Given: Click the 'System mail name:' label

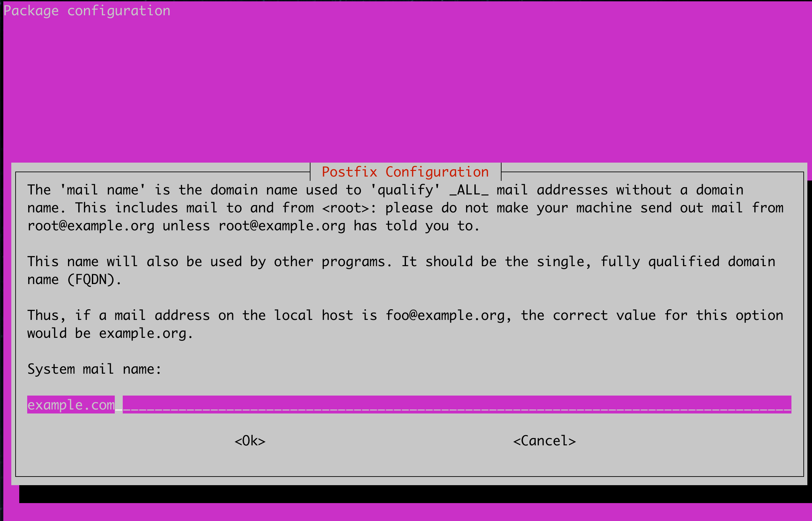Looking at the screenshot, I should [94, 369].
